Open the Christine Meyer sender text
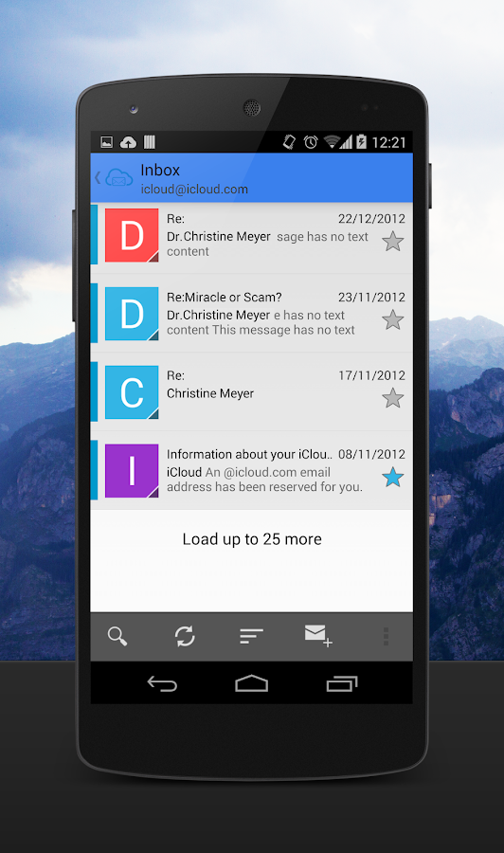 click(x=210, y=393)
